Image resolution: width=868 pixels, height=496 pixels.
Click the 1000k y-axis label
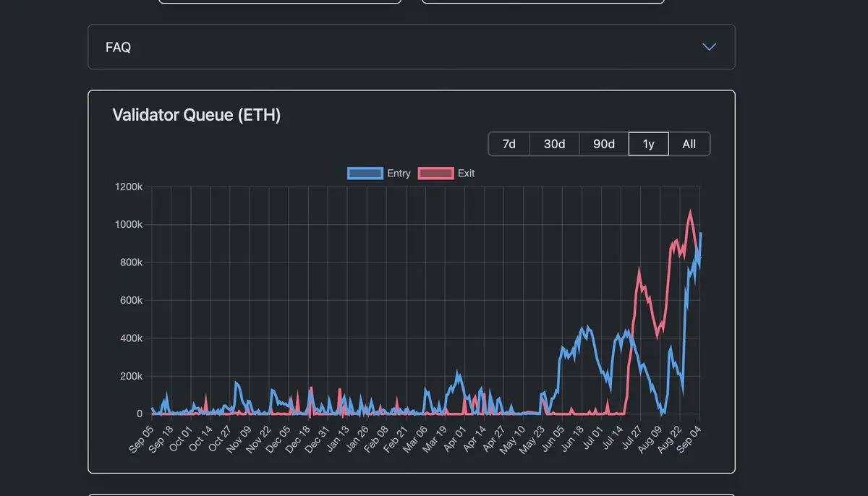point(129,225)
